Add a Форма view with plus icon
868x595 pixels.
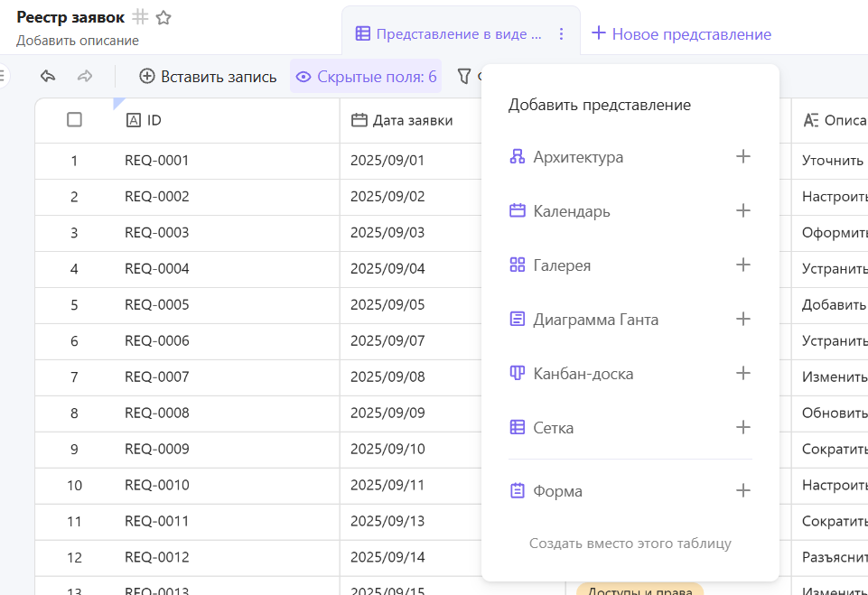pyautogui.click(x=742, y=491)
